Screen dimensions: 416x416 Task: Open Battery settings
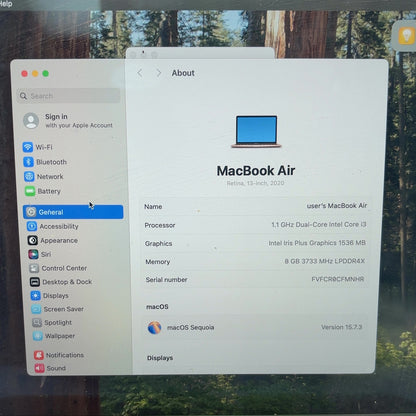tap(43, 191)
